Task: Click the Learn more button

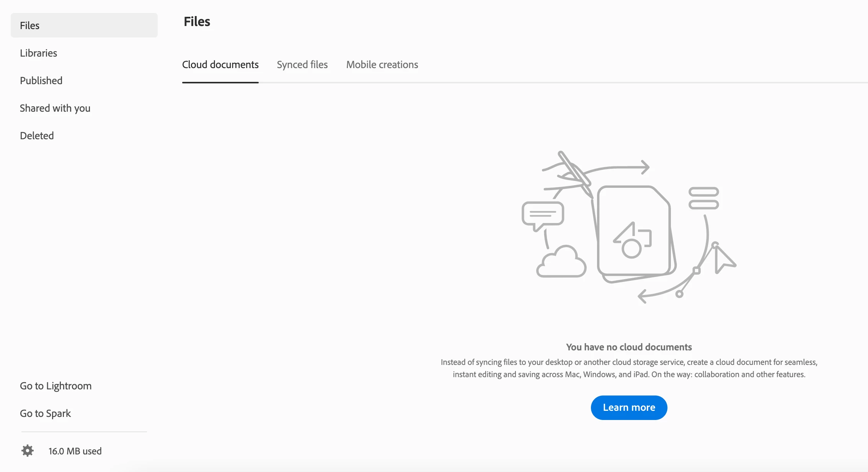Action: pos(629,407)
